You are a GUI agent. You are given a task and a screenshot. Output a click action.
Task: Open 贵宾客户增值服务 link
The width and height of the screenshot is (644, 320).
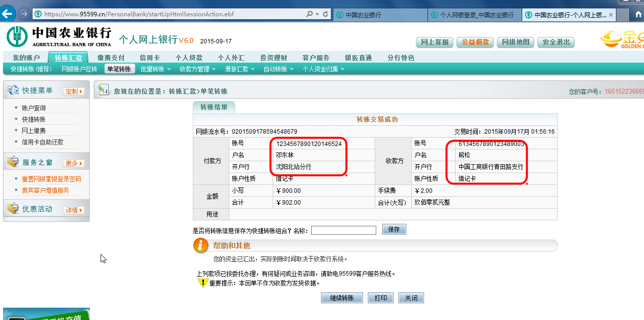(45, 190)
